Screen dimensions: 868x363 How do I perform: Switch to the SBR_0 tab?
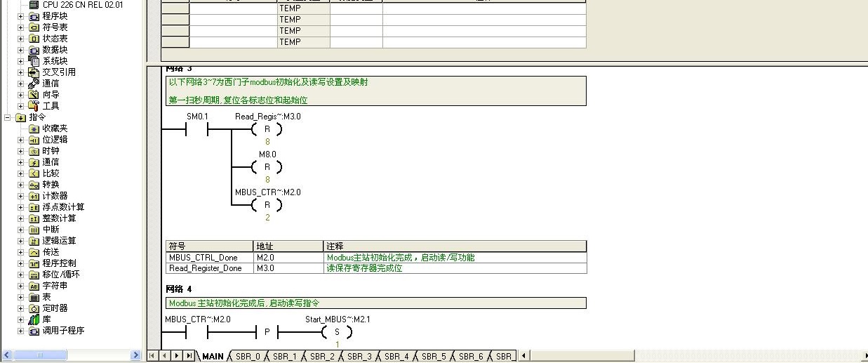247,356
